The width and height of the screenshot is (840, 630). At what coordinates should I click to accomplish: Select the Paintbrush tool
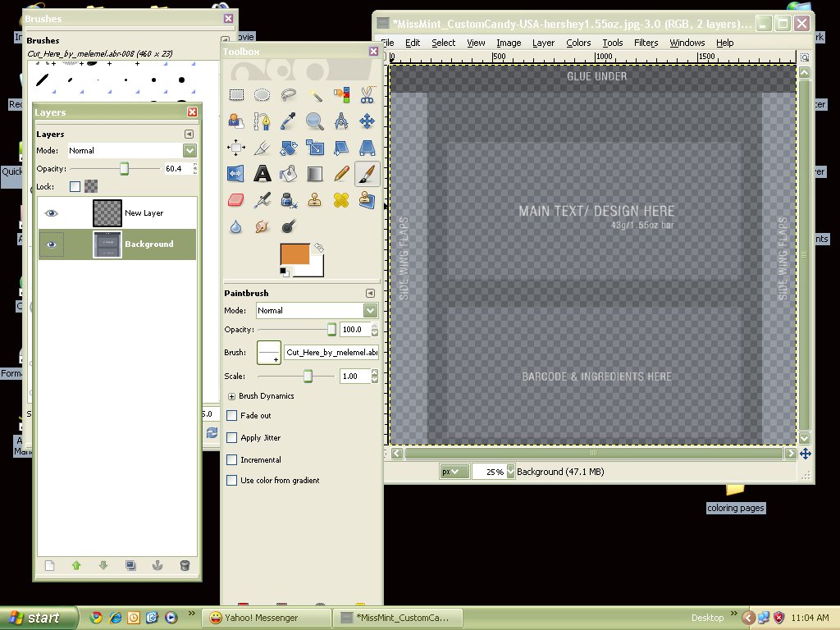[367, 174]
